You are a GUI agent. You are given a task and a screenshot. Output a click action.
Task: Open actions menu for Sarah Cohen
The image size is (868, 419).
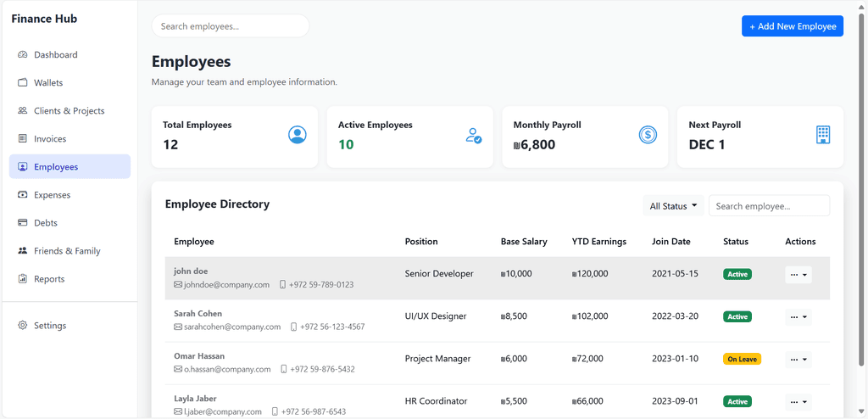point(798,317)
